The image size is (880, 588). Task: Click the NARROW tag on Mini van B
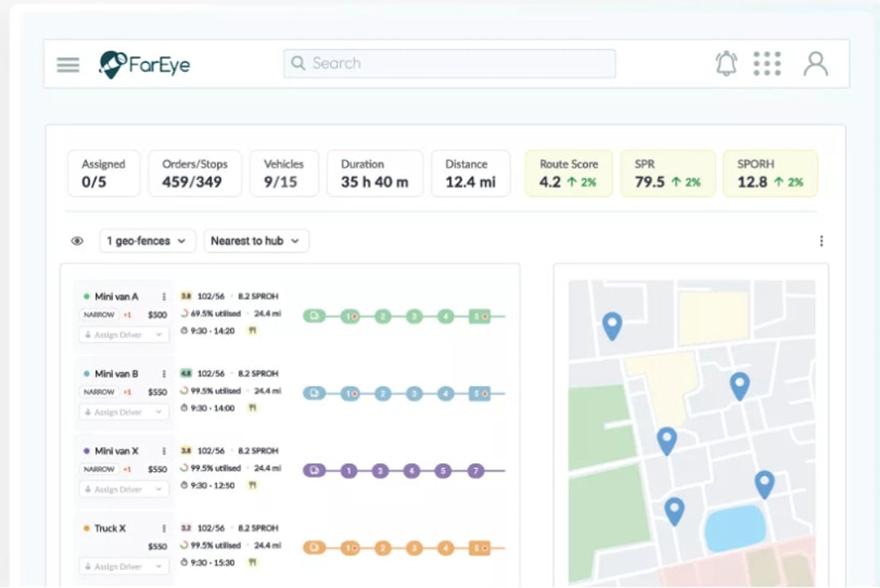(x=99, y=392)
